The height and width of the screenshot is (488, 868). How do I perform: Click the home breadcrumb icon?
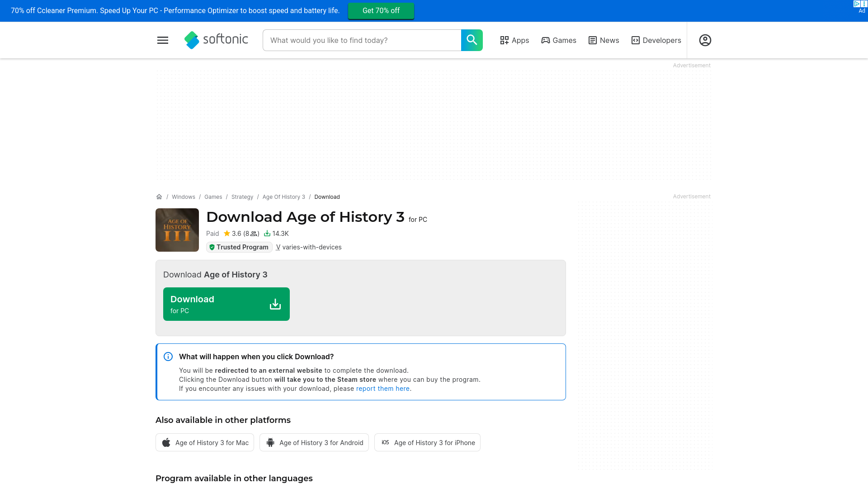coord(159,197)
